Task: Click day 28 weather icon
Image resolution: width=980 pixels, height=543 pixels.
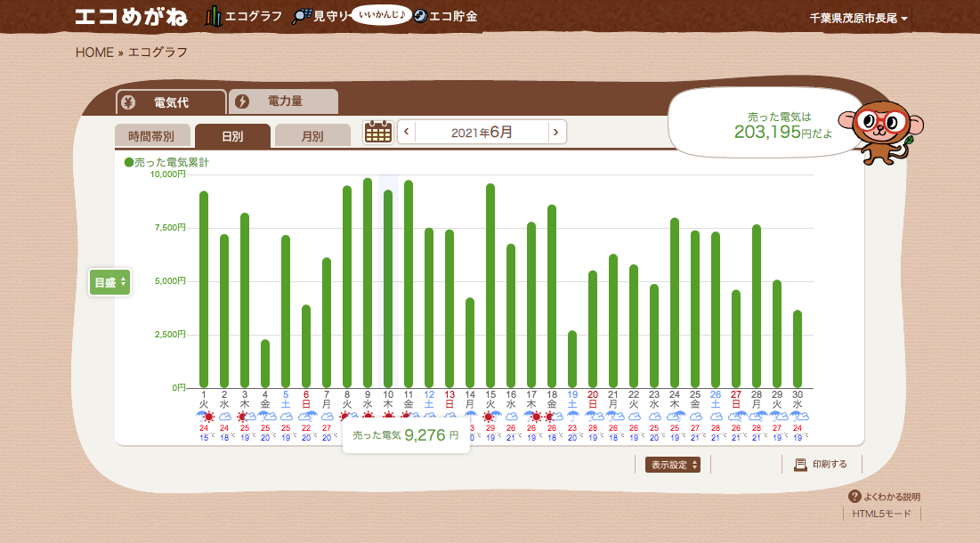Action: tap(757, 417)
